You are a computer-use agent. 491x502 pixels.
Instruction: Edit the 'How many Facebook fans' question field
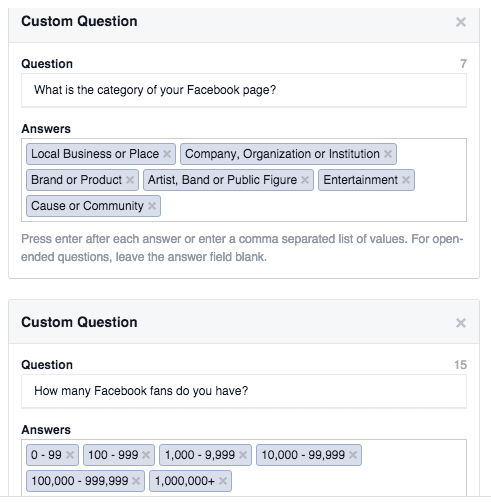[244, 391]
